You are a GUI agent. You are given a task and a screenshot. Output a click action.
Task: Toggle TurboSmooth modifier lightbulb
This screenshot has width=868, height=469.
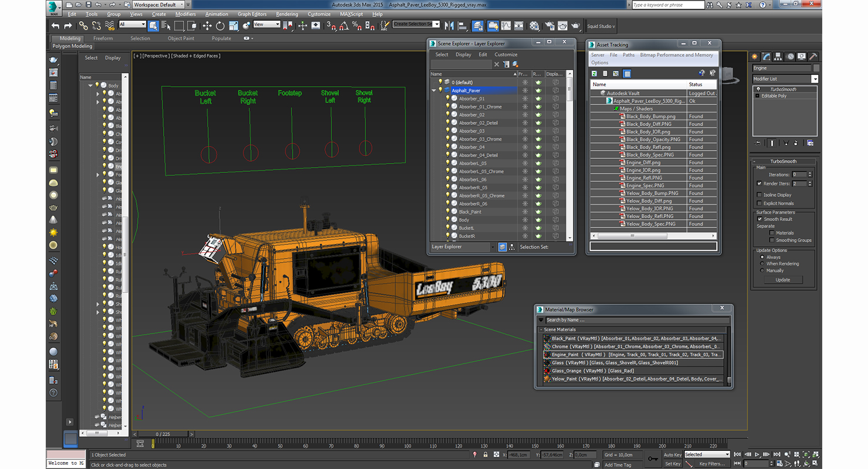[757, 90]
